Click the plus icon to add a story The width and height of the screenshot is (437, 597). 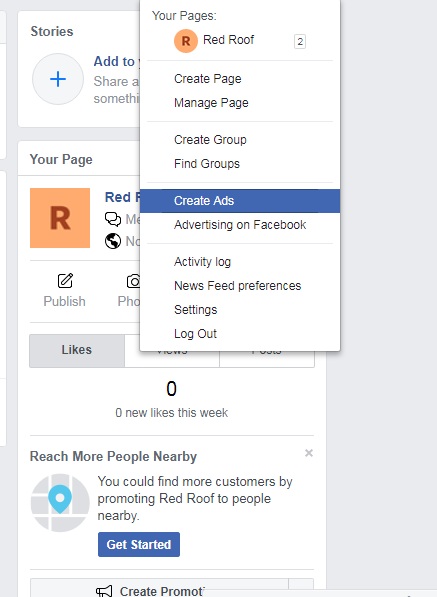tap(58, 79)
